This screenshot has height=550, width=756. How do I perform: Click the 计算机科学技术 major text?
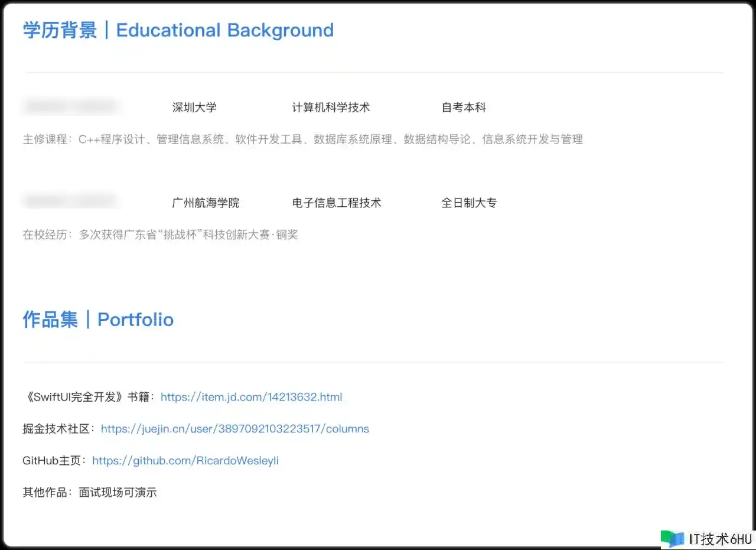click(331, 108)
